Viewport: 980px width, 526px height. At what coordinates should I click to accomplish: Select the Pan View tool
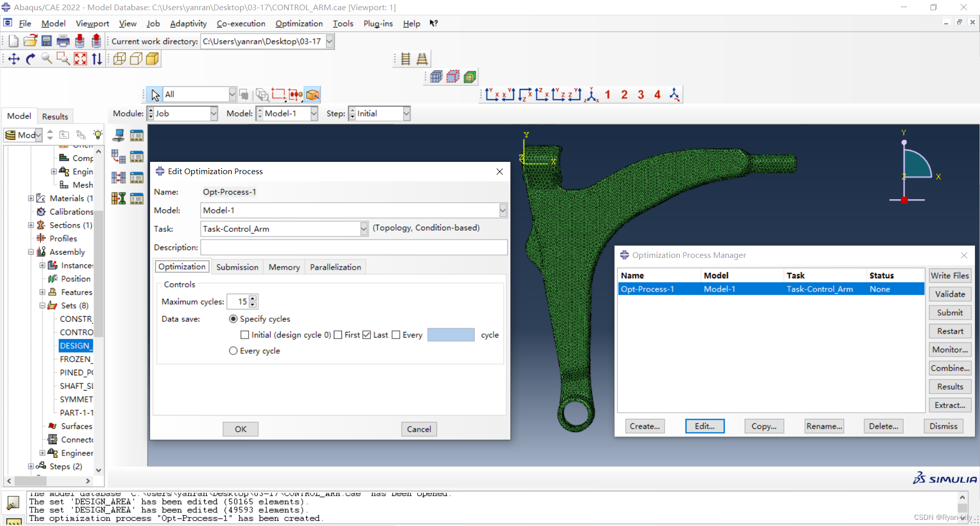[14, 59]
